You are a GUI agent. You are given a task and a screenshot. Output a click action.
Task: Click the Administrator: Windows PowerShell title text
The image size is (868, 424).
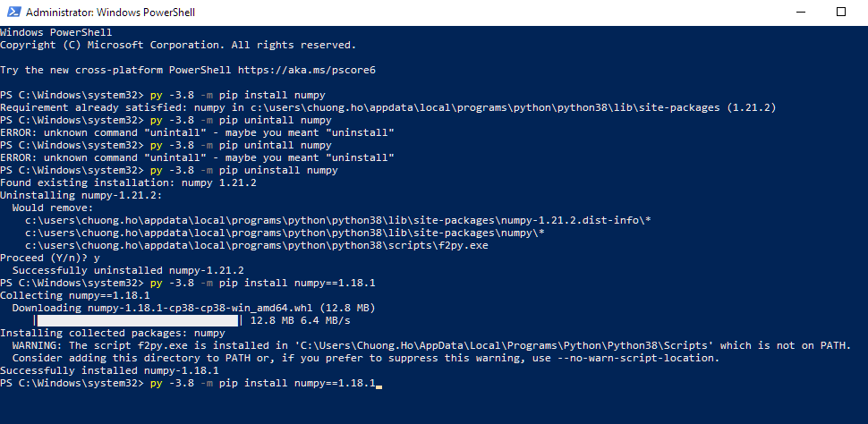(110, 13)
